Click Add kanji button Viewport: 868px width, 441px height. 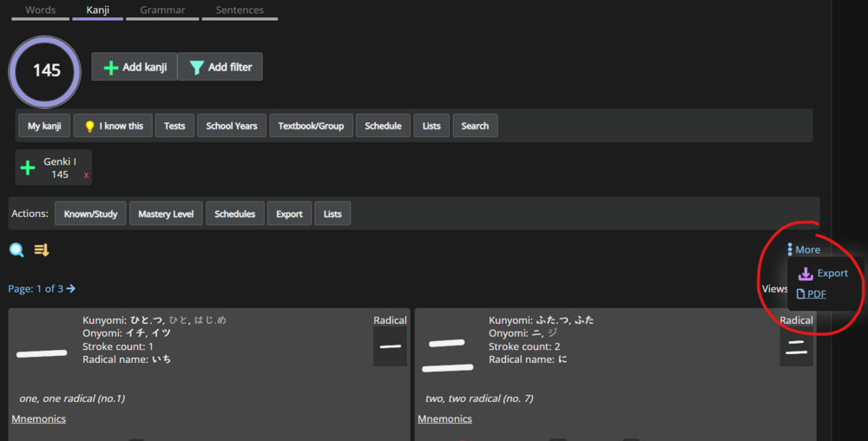point(135,67)
